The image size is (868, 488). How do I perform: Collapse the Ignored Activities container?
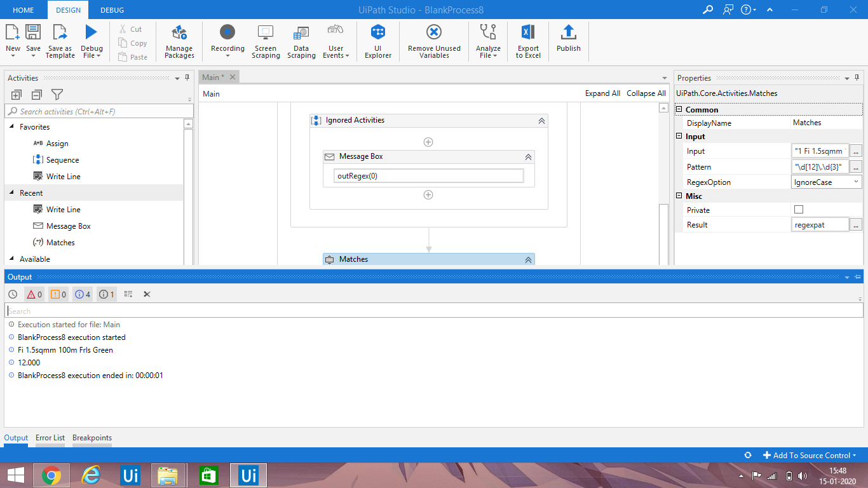point(541,120)
